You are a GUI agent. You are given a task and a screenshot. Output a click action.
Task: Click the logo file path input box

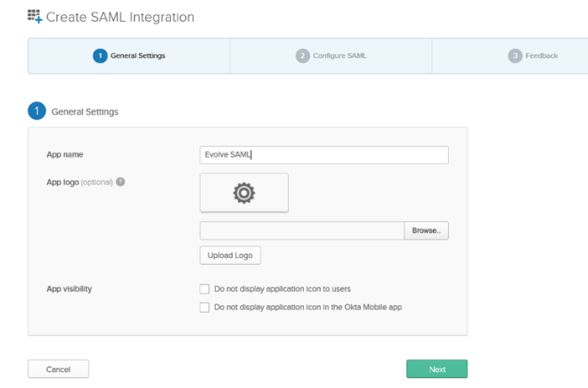(302, 231)
